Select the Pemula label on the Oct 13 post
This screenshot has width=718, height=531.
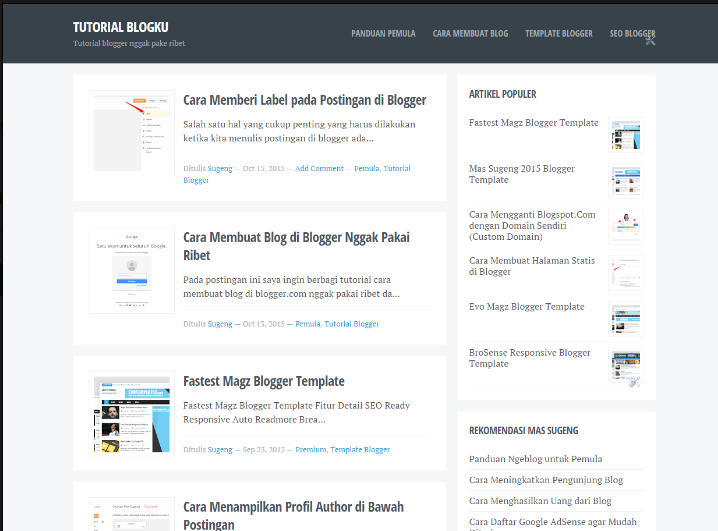coord(307,324)
